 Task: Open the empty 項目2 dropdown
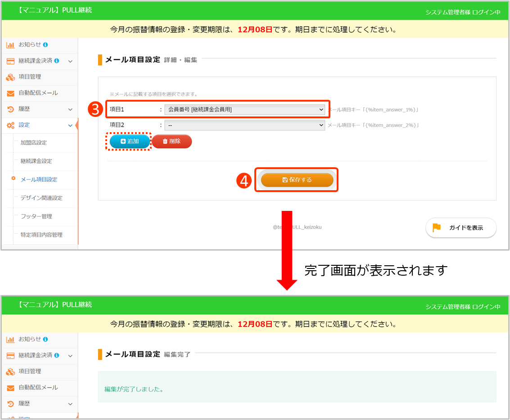pyautogui.click(x=245, y=125)
